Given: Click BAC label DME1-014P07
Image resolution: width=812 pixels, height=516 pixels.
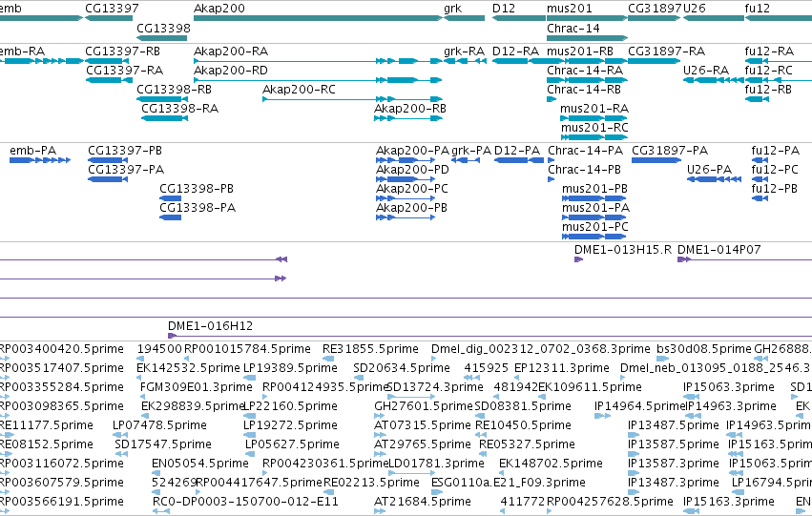Looking at the screenshot, I should [x=719, y=250].
